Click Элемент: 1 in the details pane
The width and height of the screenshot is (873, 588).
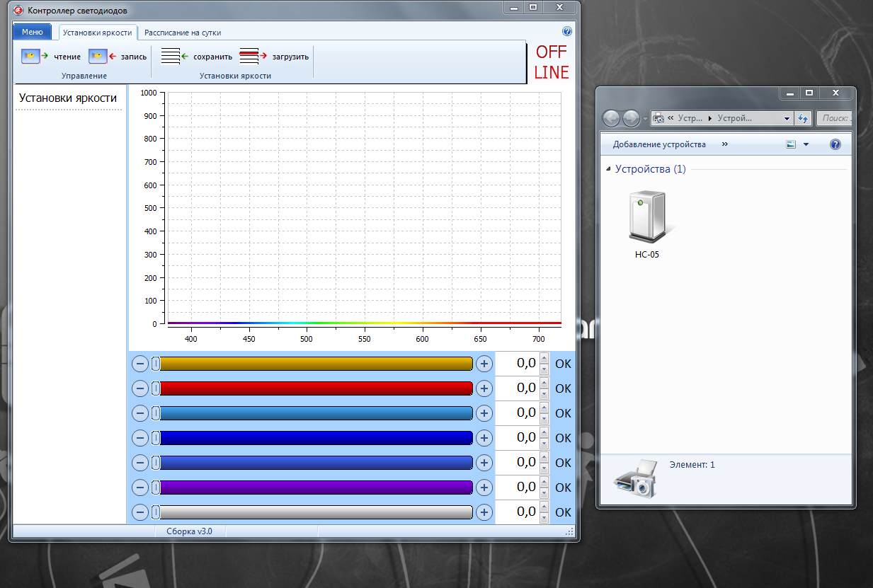click(692, 465)
